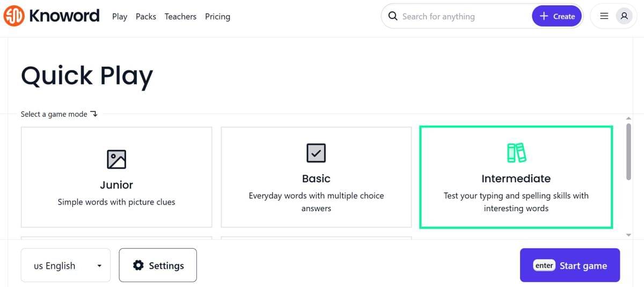Image resolution: width=644 pixels, height=287 pixels.
Task: Select the Basic game mode card
Action: (x=316, y=177)
